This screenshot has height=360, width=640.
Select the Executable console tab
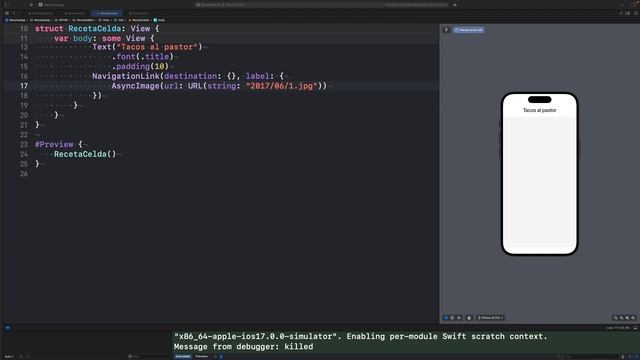click(x=182, y=356)
